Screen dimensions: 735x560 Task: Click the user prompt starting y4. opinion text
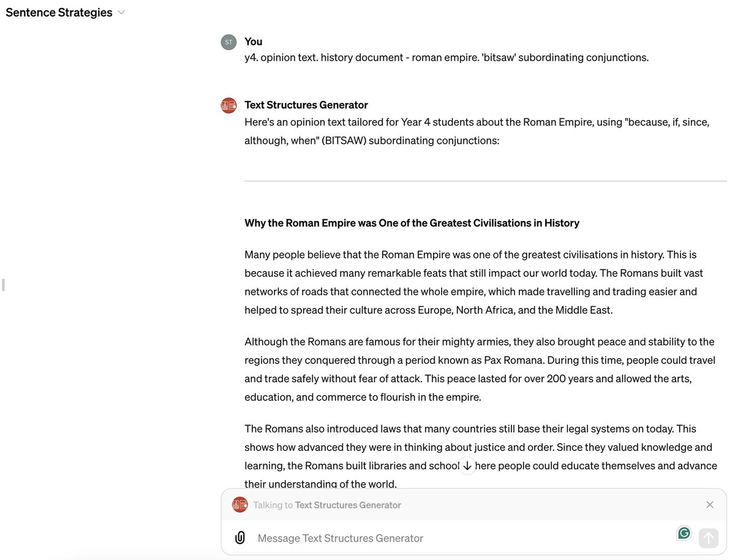coord(447,58)
